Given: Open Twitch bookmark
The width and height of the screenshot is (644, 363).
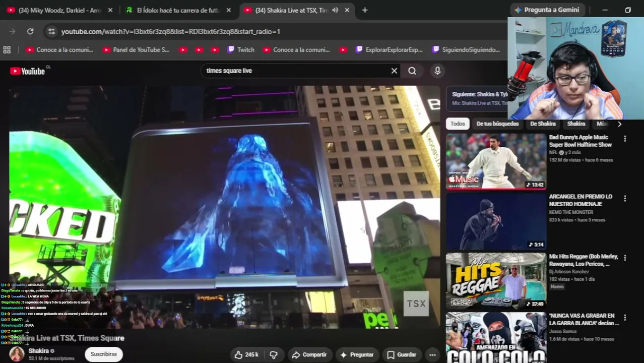Looking at the screenshot, I should 241,50.
